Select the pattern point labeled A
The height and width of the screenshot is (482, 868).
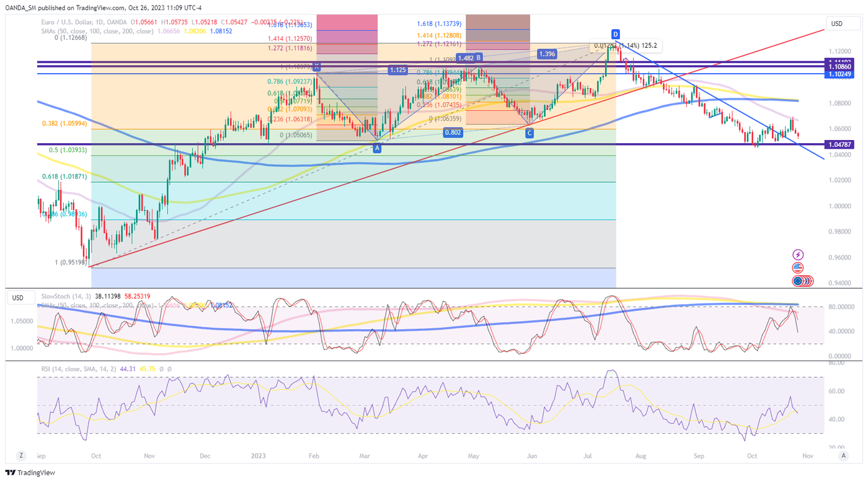click(x=377, y=149)
